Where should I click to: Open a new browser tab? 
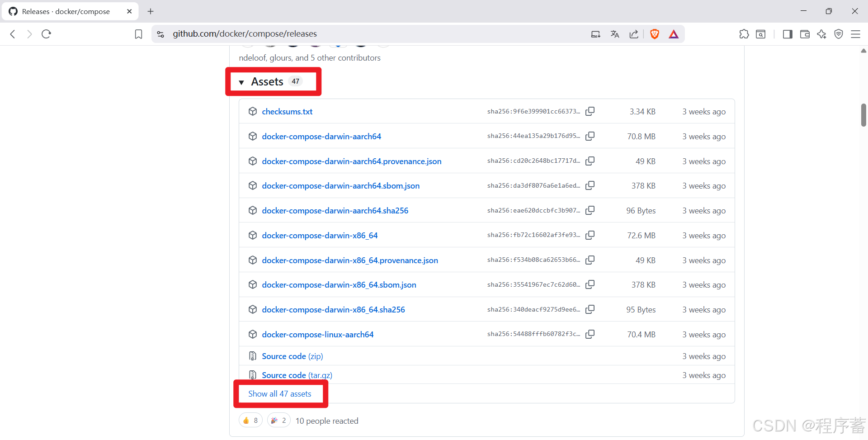coord(151,11)
